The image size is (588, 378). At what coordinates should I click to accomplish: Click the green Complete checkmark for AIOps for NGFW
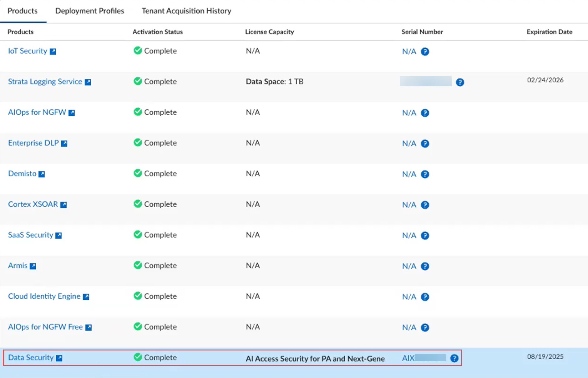point(138,112)
